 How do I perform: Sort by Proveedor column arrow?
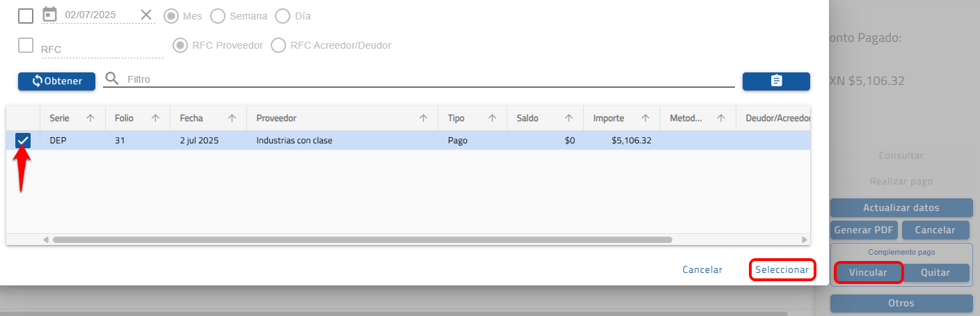coord(423,118)
